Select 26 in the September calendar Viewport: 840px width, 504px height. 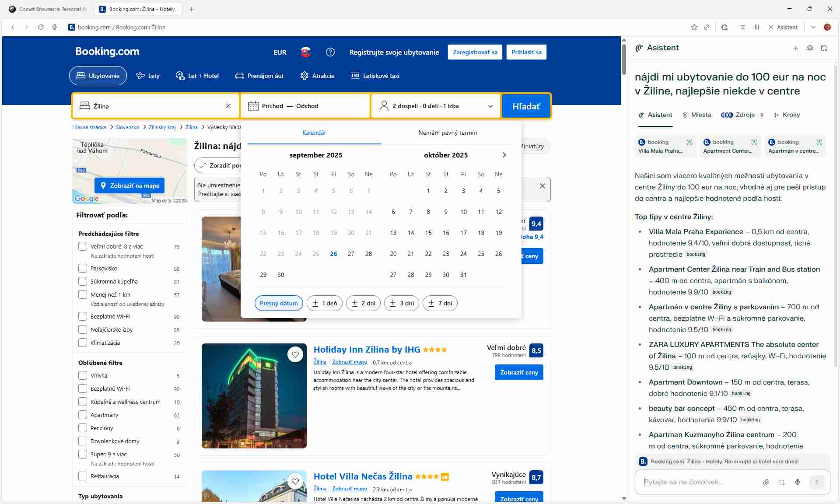tap(333, 254)
